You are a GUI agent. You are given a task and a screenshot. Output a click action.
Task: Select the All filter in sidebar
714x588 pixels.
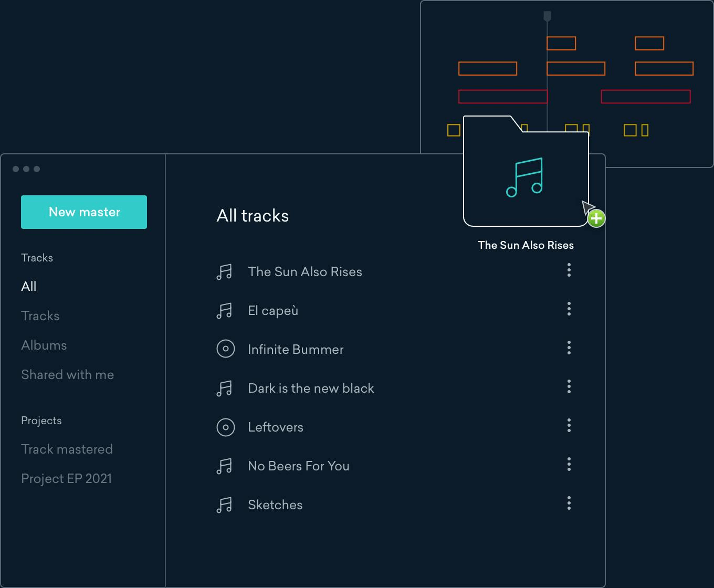[29, 286]
